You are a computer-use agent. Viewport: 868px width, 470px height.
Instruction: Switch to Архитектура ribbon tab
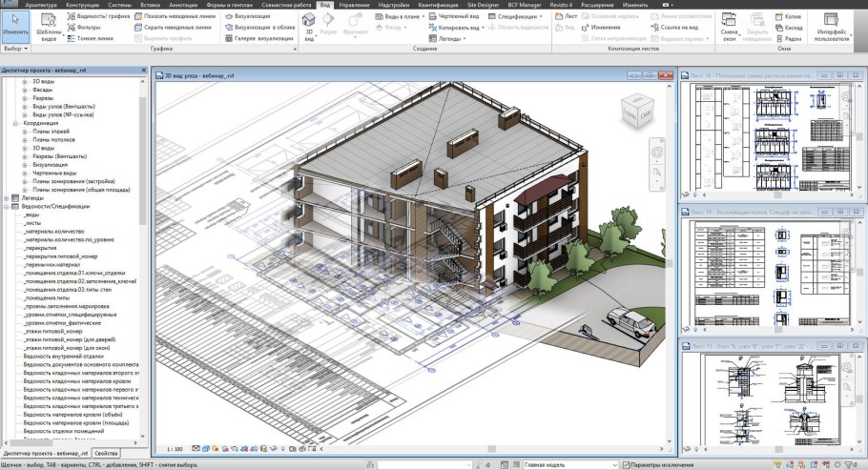coord(41,5)
